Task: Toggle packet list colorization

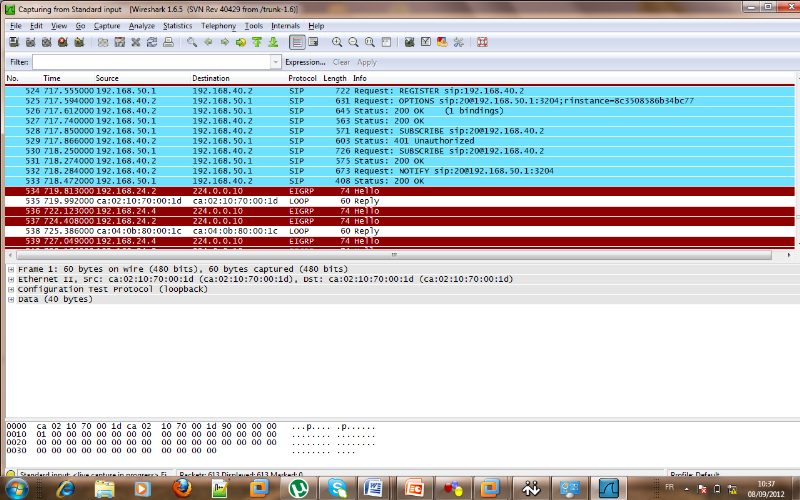Action: click(297, 42)
